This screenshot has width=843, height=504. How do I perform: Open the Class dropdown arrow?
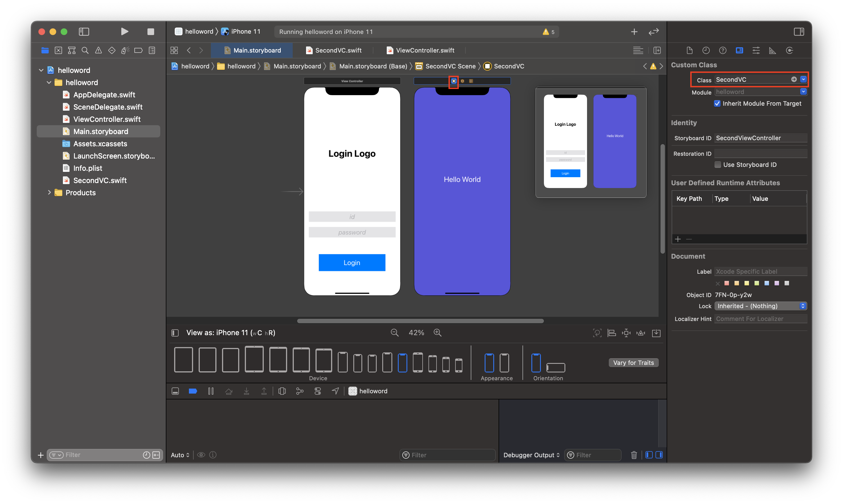coord(803,79)
